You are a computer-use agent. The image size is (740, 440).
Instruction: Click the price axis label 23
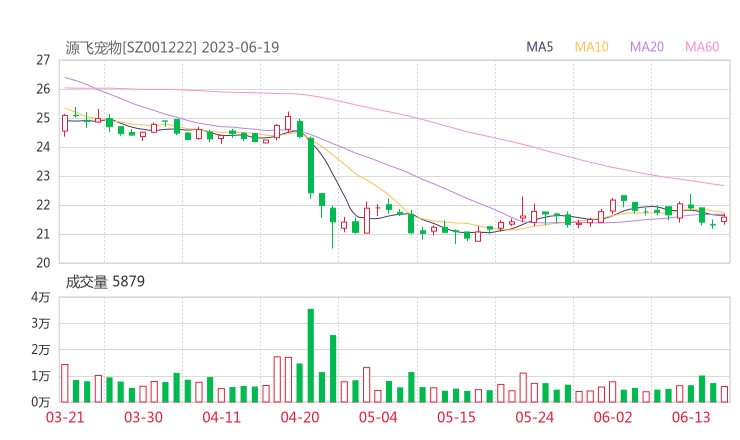click(43, 176)
